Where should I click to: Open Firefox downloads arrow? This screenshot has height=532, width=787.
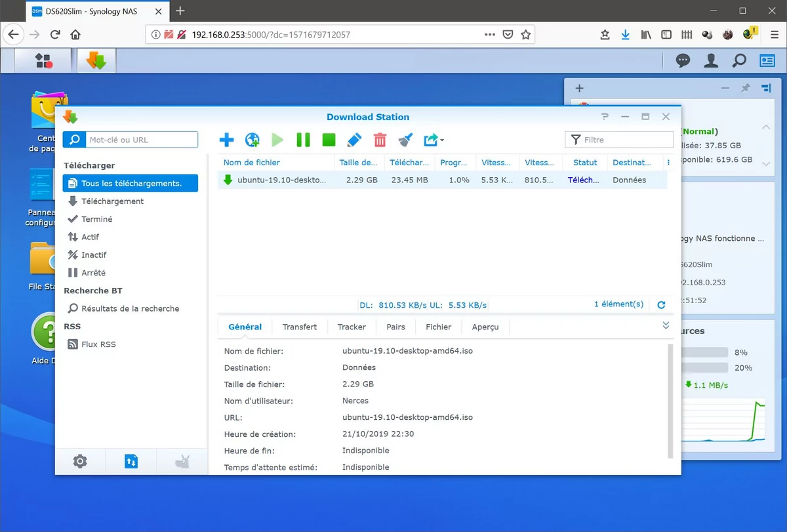626,35
